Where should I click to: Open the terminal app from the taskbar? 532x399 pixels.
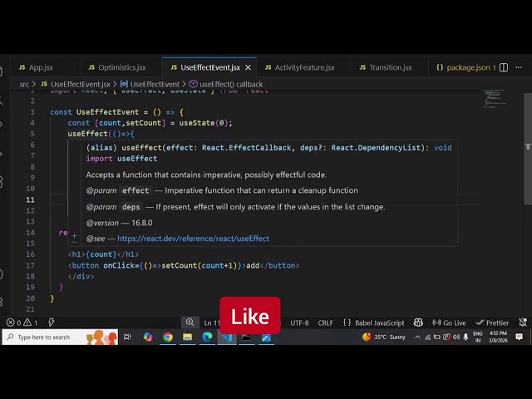pyautogui.click(x=246, y=337)
